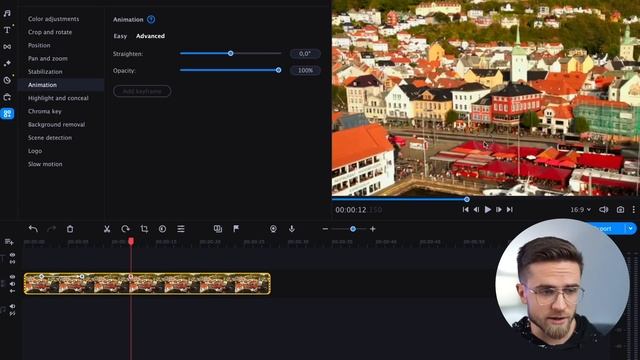The width and height of the screenshot is (640, 360).
Task: Add a marker with the flag icon
Action: (x=236, y=229)
